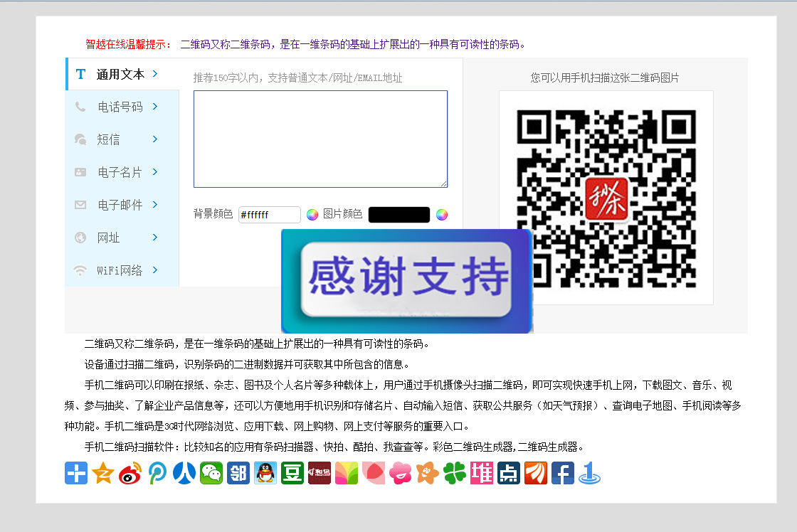
Task: Open the WiFi网络 tab
Action: (x=122, y=270)
